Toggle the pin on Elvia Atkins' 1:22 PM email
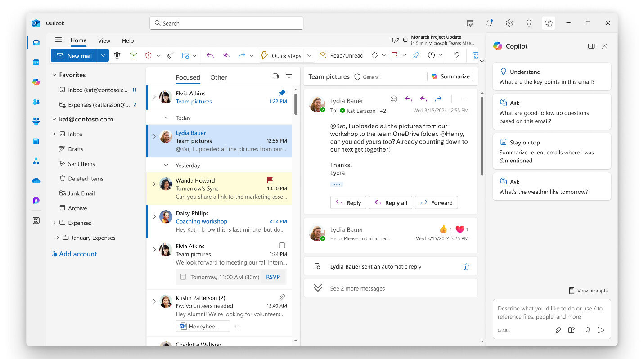Screen dimensions: 644x359 [x=282, y=93]
